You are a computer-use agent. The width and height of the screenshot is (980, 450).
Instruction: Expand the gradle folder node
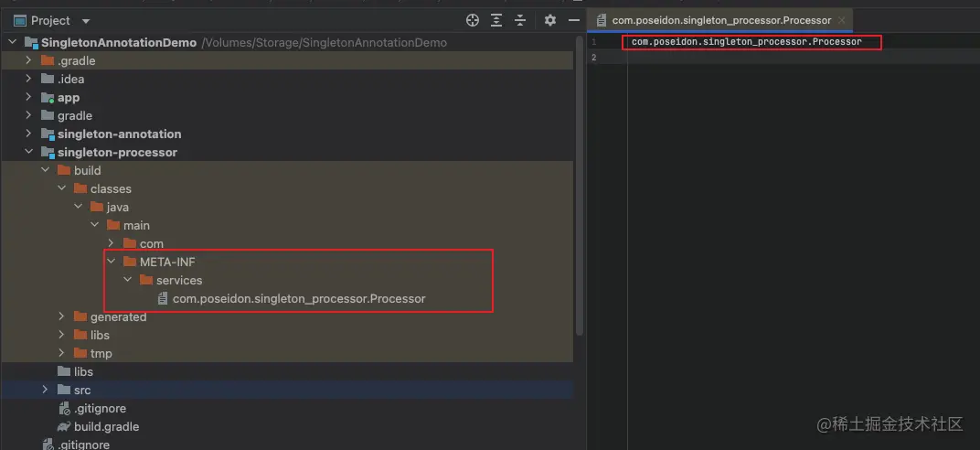28,115
